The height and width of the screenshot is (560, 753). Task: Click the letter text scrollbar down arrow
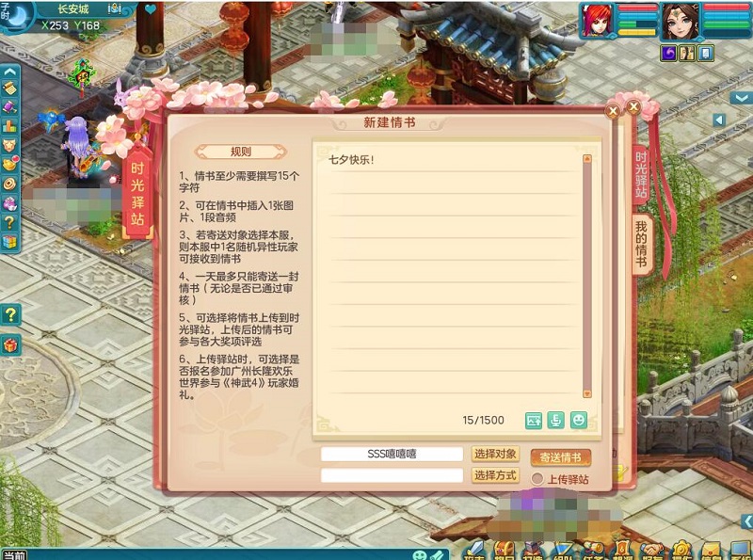[586, 393]
